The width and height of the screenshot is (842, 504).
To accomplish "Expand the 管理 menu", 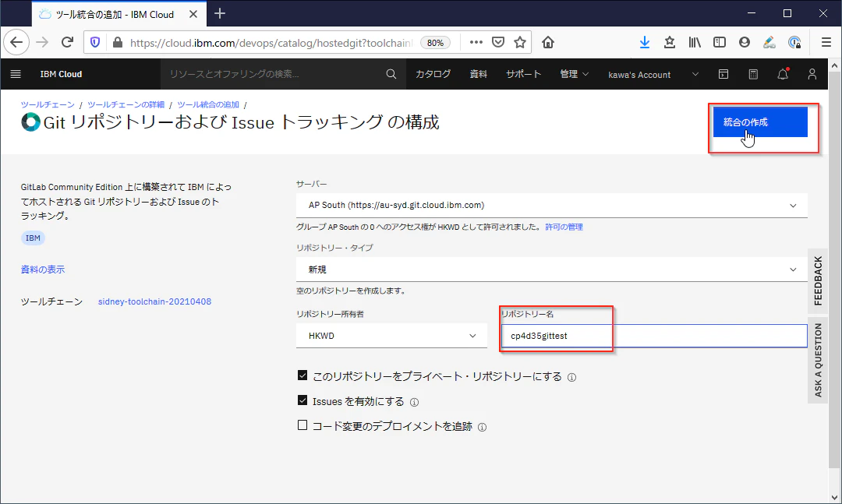I will (x=574, y=74).
